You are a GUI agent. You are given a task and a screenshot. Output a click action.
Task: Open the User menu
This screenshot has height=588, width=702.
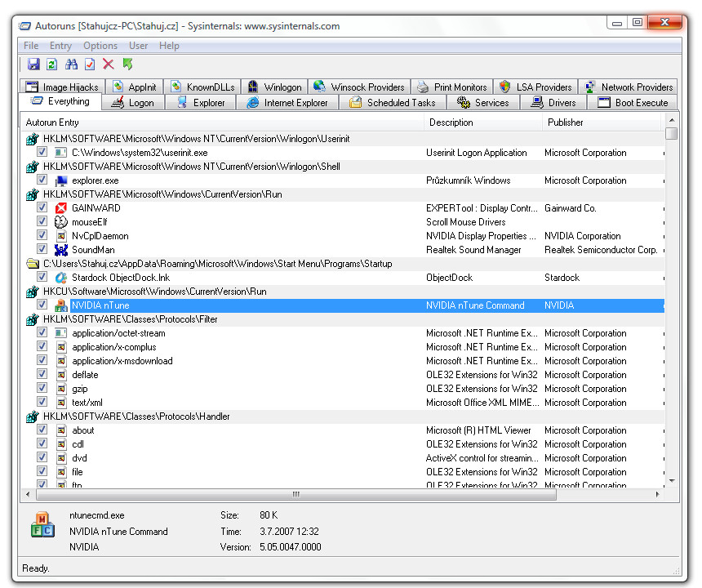pos(138,46)
